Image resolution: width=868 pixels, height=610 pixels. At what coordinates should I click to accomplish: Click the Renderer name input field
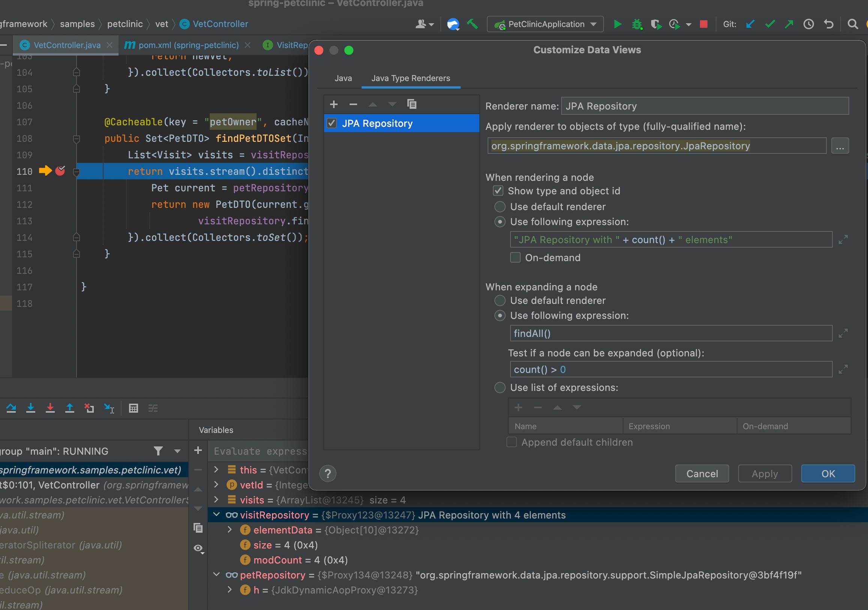pyautogui.click(x=705, y=106)
